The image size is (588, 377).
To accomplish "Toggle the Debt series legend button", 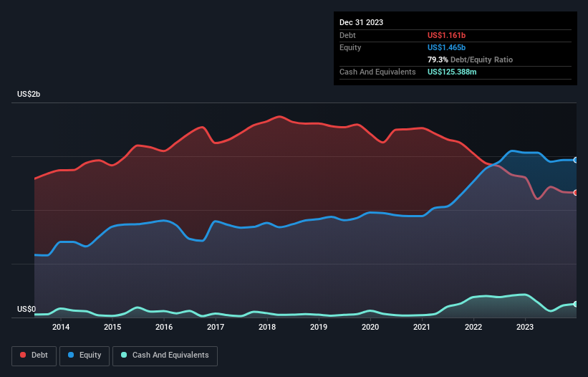I will [x=34, y=355].
